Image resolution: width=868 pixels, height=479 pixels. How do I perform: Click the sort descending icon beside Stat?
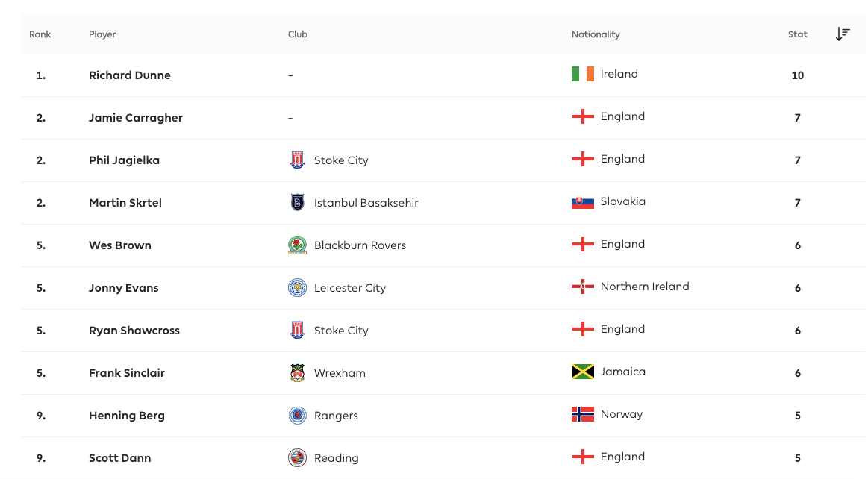843,34
